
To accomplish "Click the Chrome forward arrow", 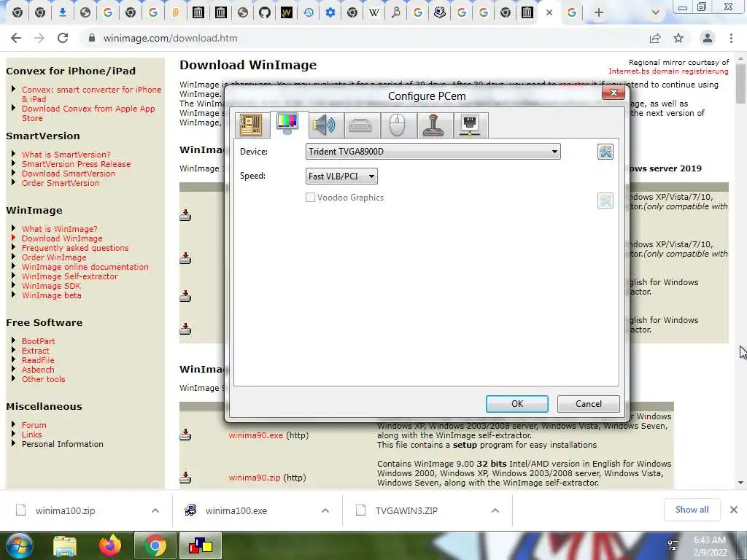I will 39,38.
